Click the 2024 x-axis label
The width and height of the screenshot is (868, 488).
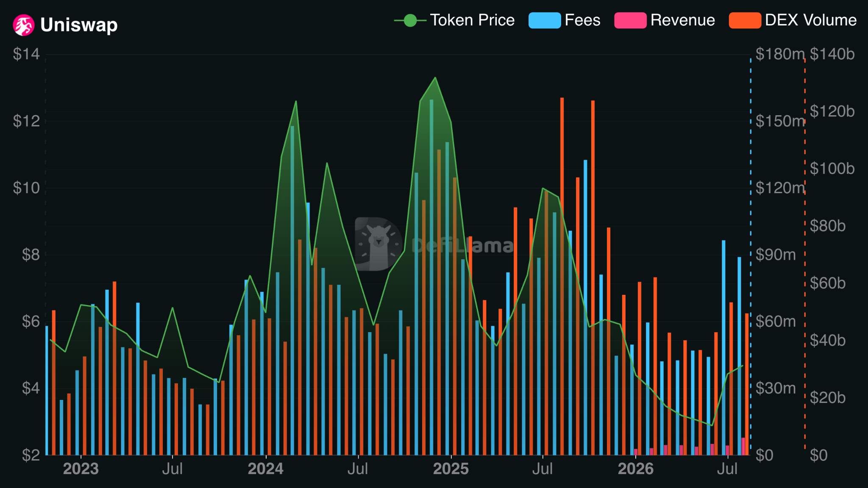[x=265, y=469]
